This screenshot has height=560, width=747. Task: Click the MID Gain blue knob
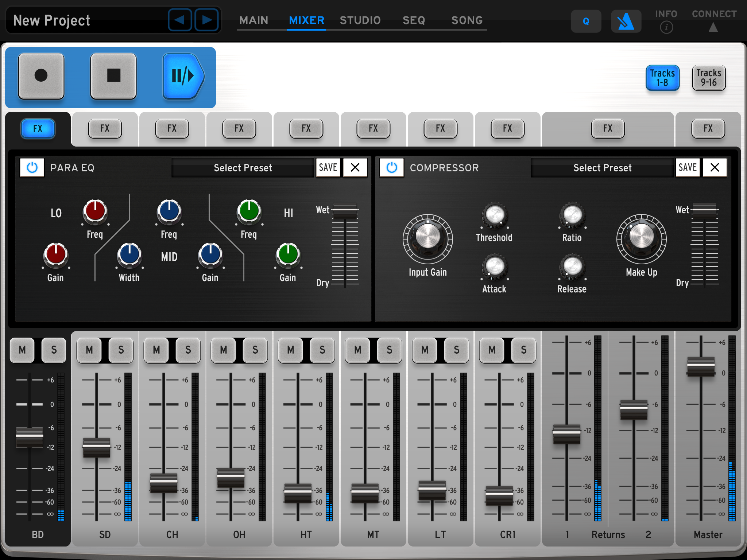pos(210,254)
